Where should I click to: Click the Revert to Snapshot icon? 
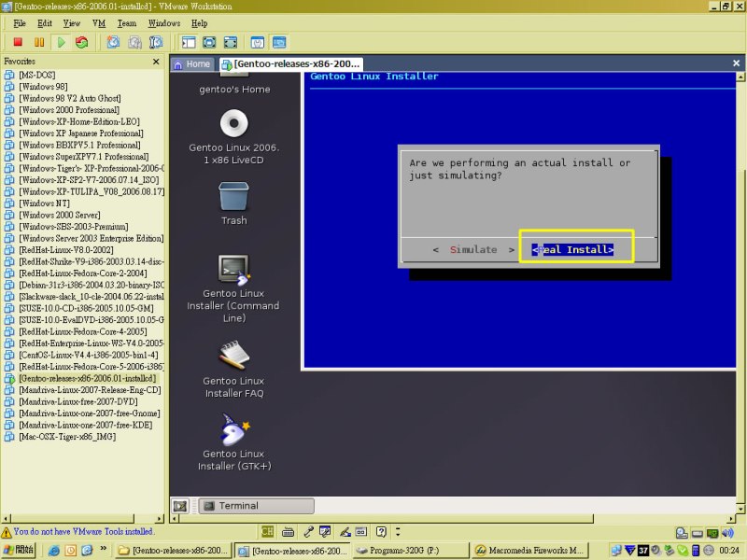pos(134,42)
